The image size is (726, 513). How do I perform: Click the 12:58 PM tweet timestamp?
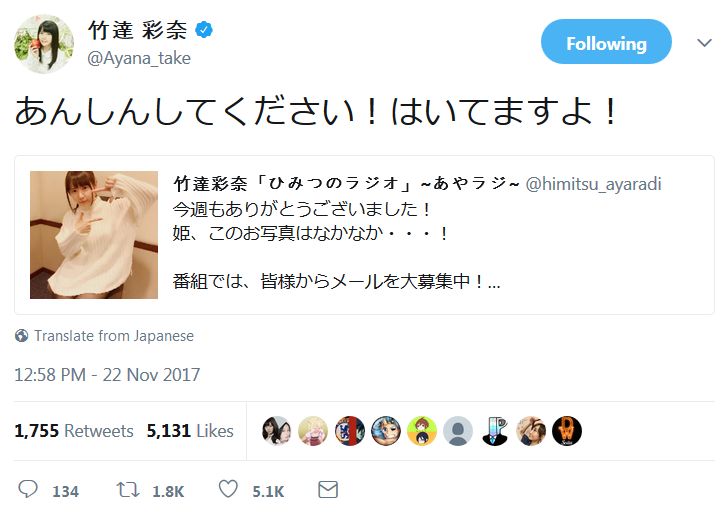[107, 375]
